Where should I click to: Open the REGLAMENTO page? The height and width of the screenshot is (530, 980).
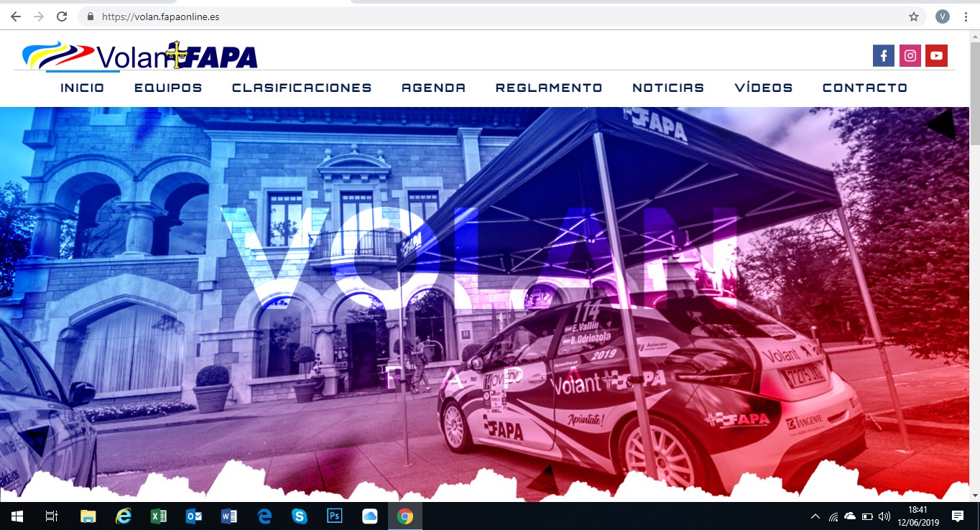tap(549, 88)
